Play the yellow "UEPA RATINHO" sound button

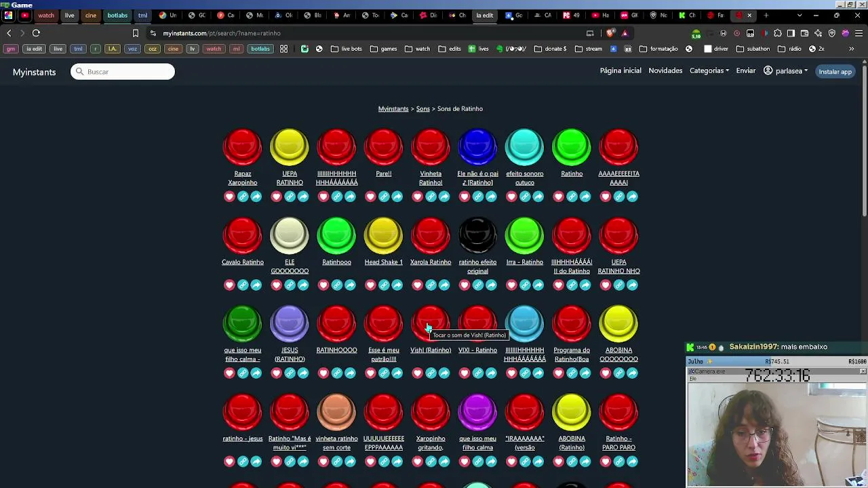(290, 147)
